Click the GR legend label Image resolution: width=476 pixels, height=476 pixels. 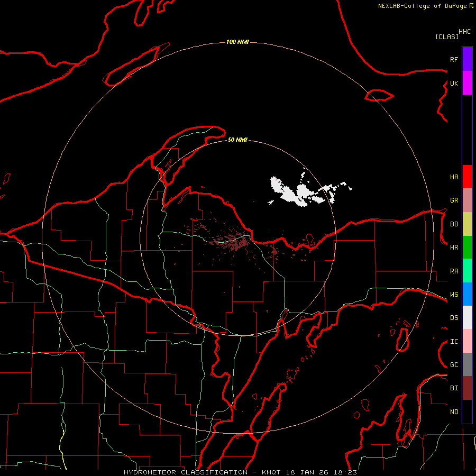454,200
